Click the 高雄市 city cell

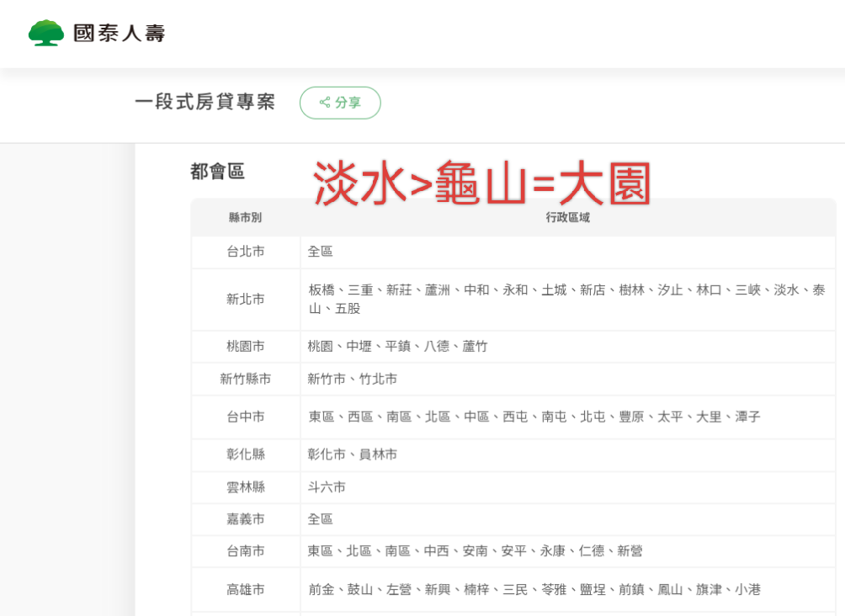click(245, 590)
